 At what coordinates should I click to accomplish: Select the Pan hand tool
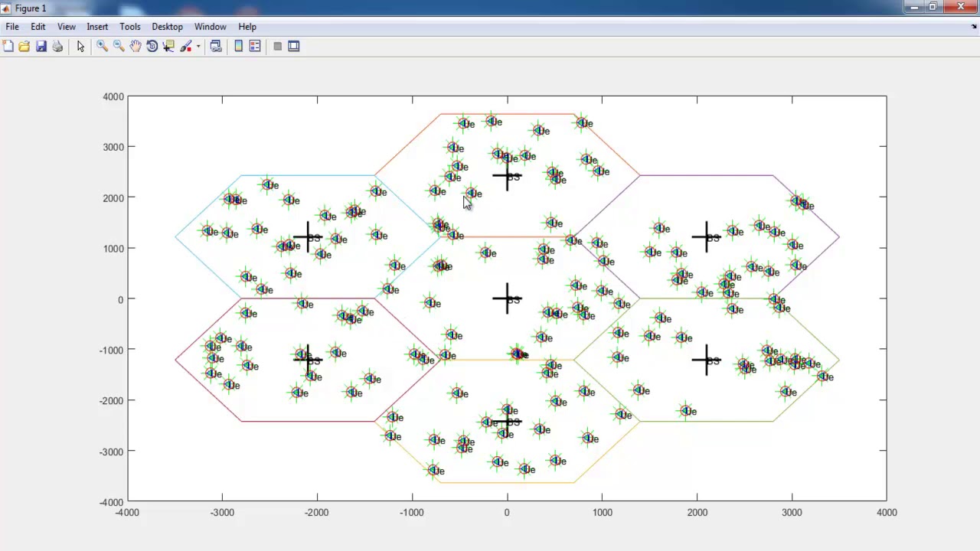pyautogui.click(x=136, y=47)
